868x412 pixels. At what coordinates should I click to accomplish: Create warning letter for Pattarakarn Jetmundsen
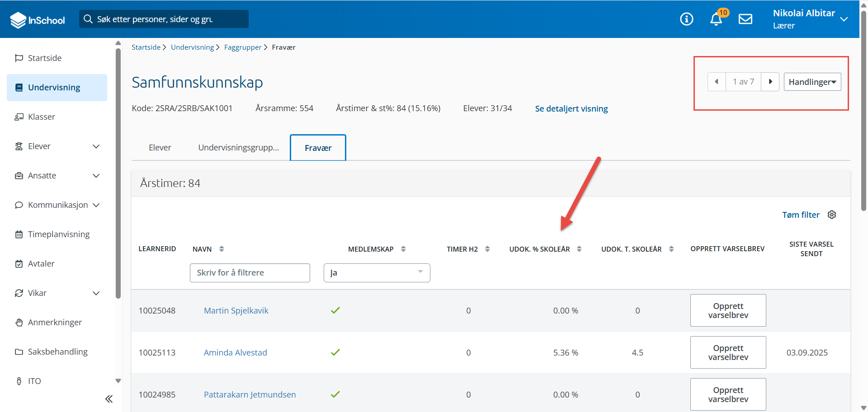[x=728, y=394]
